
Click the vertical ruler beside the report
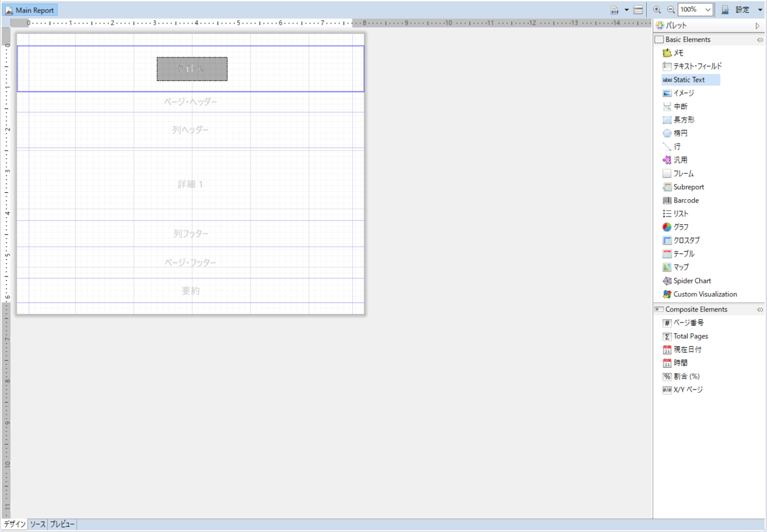click(x=6, y=273)
